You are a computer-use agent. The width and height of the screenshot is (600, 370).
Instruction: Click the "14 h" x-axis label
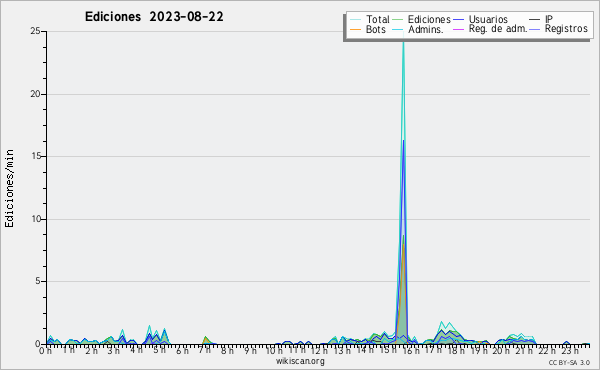pos(364,350)
